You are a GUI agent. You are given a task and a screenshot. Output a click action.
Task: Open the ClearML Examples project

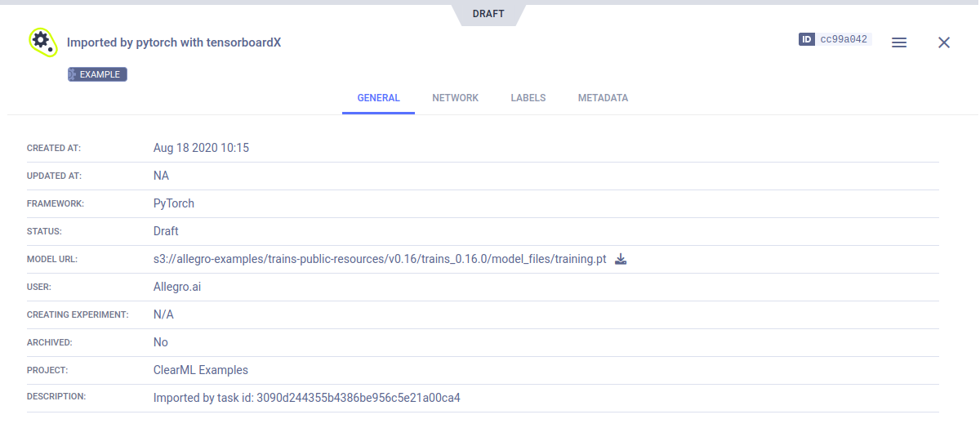tap(201, 370)
